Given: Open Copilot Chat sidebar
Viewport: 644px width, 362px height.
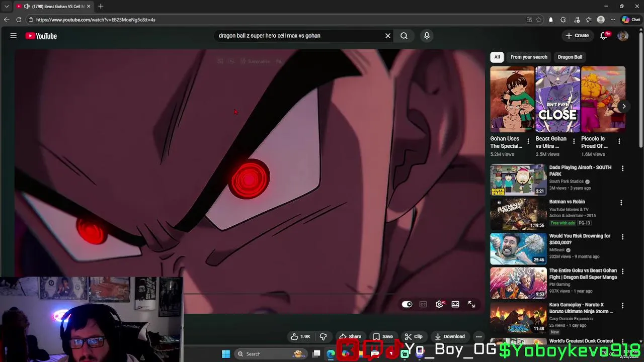Looking at the screenshot, I should (631, 20).
